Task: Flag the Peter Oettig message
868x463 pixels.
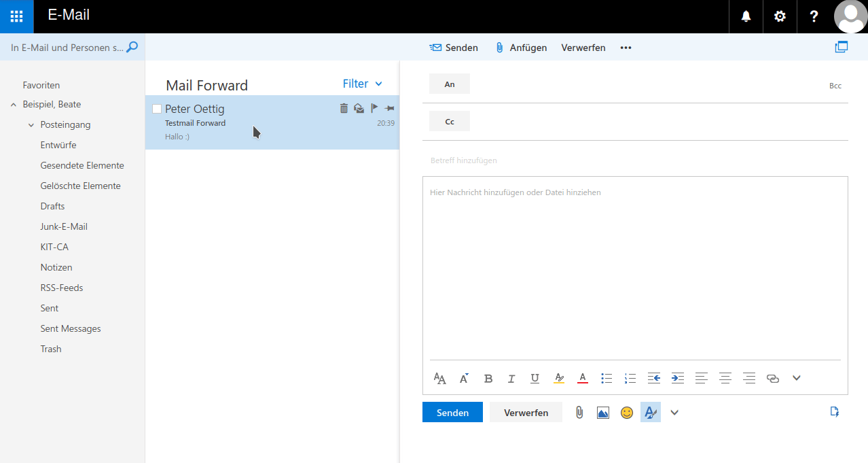Action: (374, 108)
